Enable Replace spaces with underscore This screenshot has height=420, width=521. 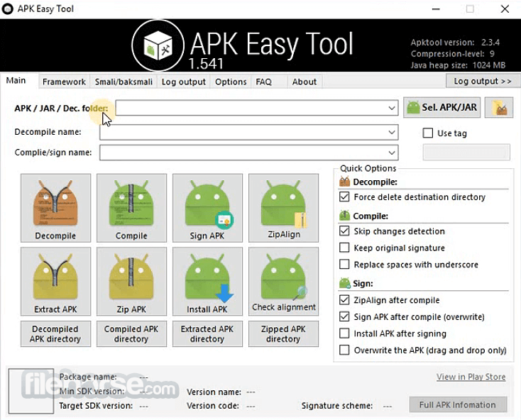click(x=344, y=265)
